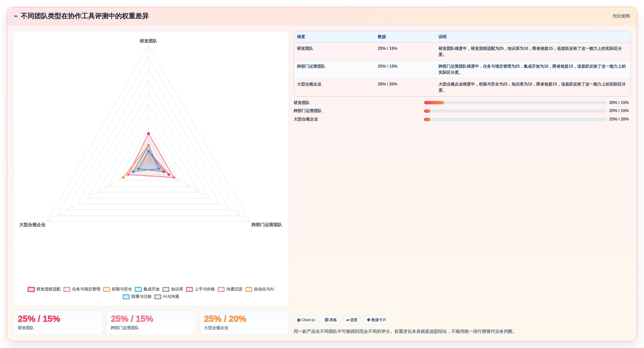Screen dimensions: 644x348
Task: Click the 对比矩阵 label in header
Action: 621,16
